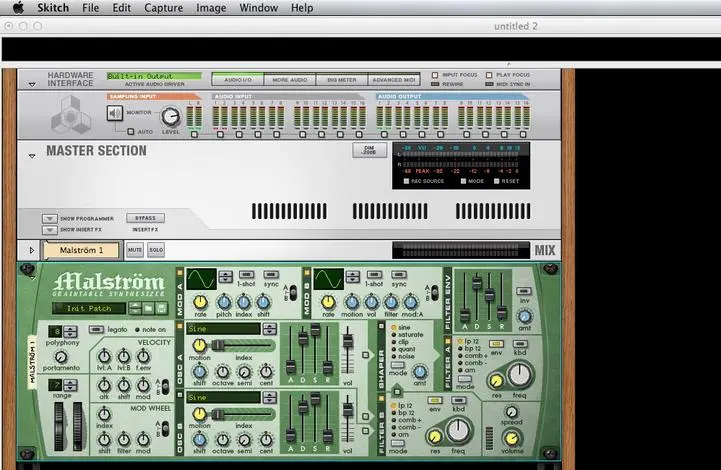This screenshot has height=470, width=721.
Task: Click the Mod B motion knob
Action: (352, 302)
